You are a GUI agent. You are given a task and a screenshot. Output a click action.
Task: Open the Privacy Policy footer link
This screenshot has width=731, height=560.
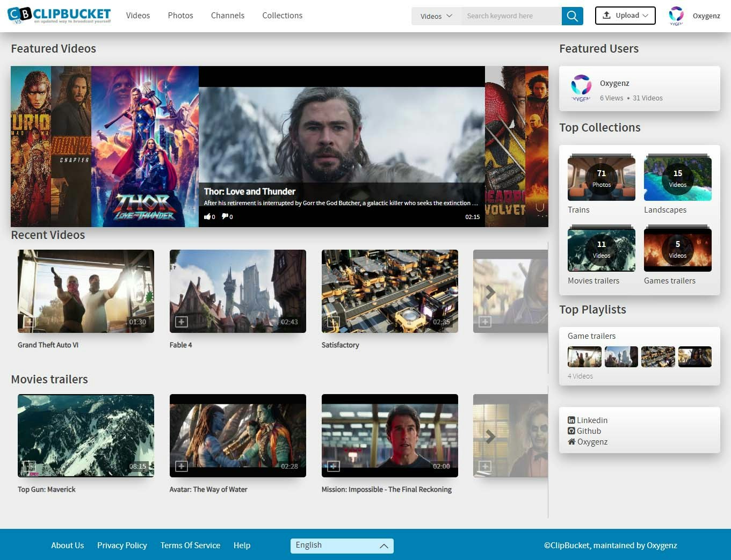pyautogui.click(x=122, y=546)
